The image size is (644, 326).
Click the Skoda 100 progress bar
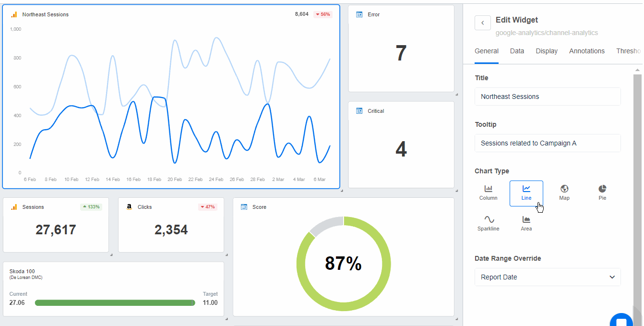pos(115,302)
